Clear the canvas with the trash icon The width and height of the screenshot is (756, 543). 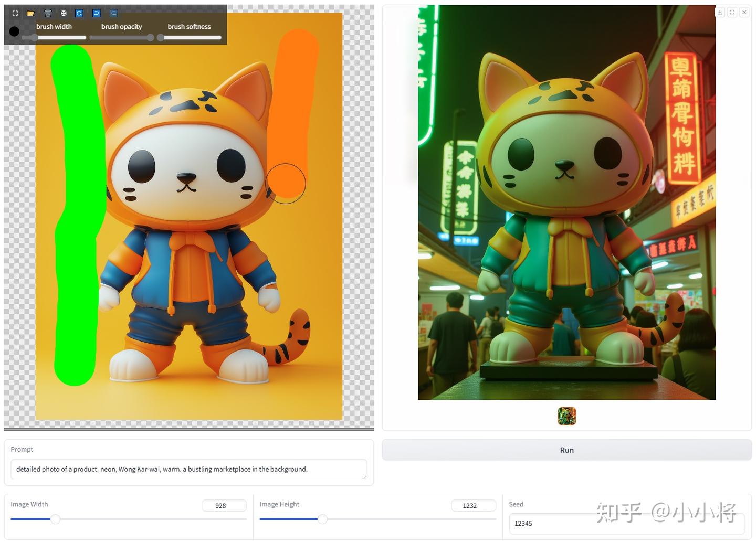tap(48, 13)
